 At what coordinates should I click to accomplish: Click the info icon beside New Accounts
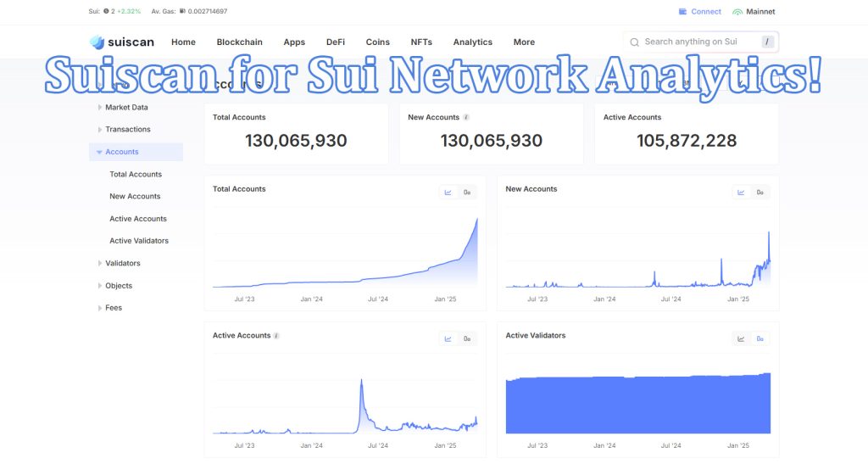coord(466,117)
